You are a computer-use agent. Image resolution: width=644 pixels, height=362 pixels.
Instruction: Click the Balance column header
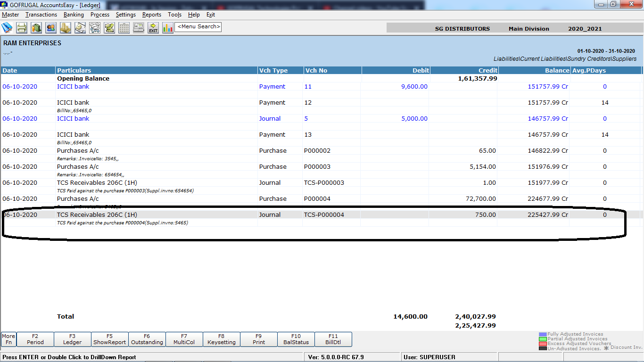[x=535, y=71]
